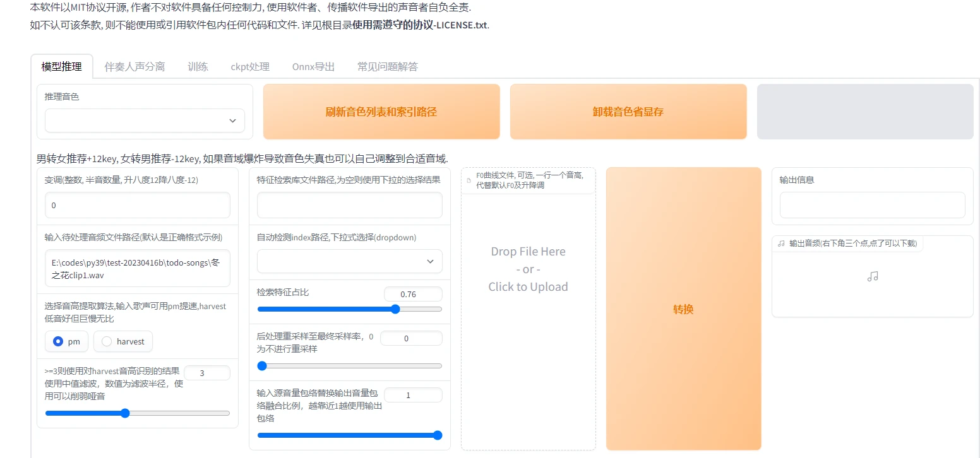
Task: Click the music note icon in output audio
Action: 873,276
